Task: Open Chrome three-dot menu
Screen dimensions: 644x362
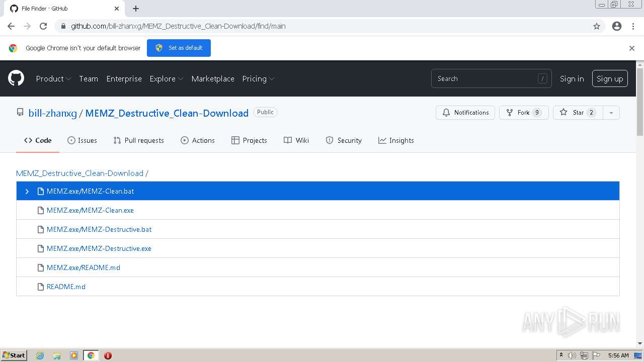Action: pyautogui.click(x=633, y=26)
